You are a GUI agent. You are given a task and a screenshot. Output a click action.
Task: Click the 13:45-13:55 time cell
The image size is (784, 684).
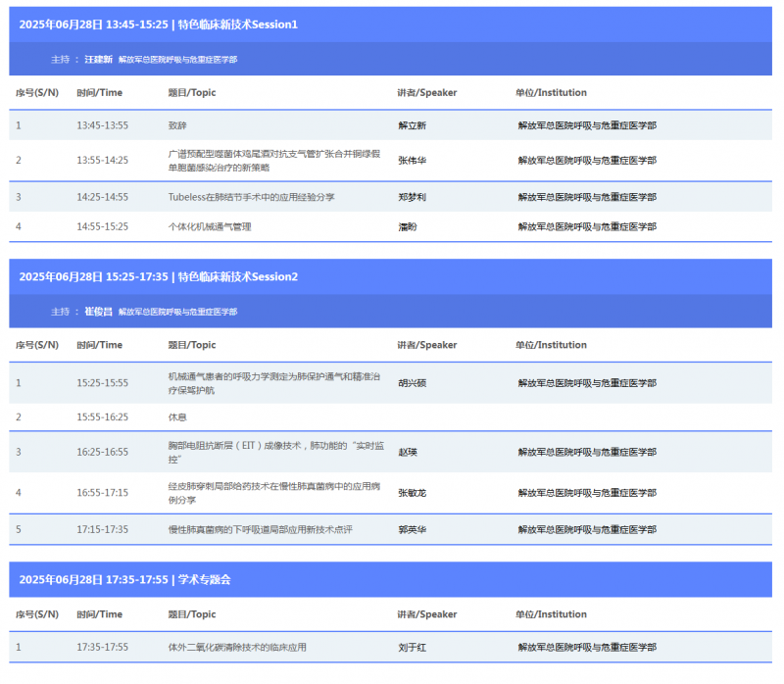pos(103,125)
